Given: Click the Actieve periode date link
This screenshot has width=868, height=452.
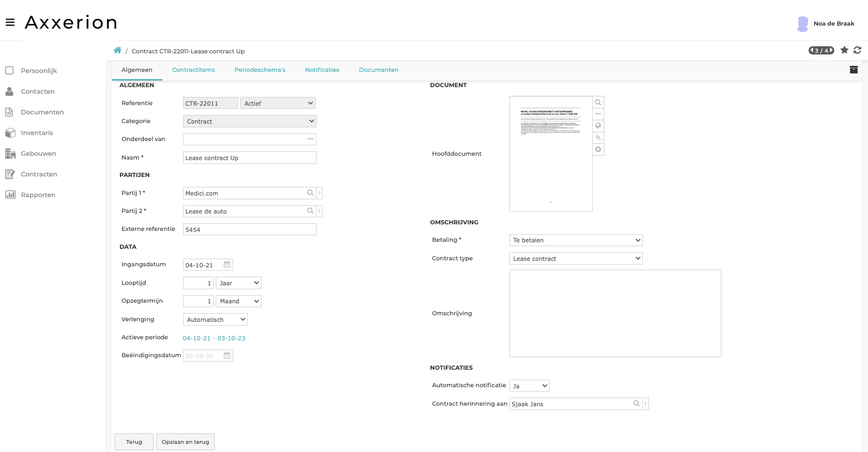Looking at the screenshot, I should click(x=214, y=338).
